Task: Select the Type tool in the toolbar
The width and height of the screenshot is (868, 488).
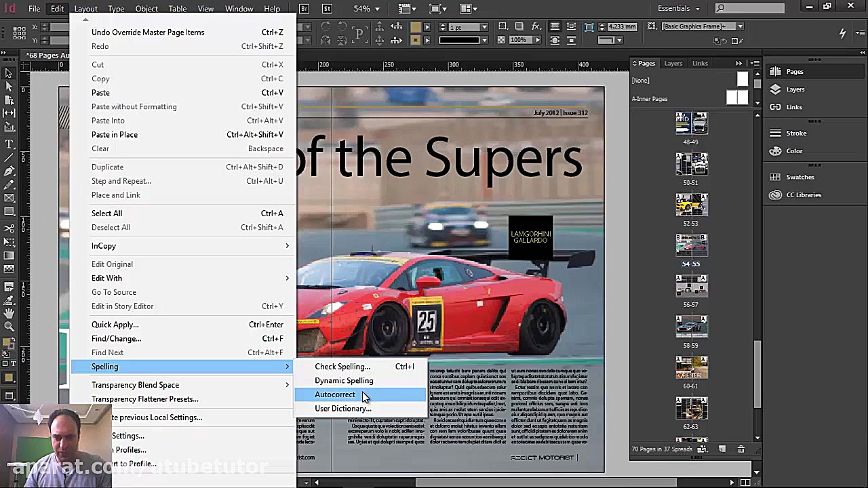Action: tap(8, 144)
